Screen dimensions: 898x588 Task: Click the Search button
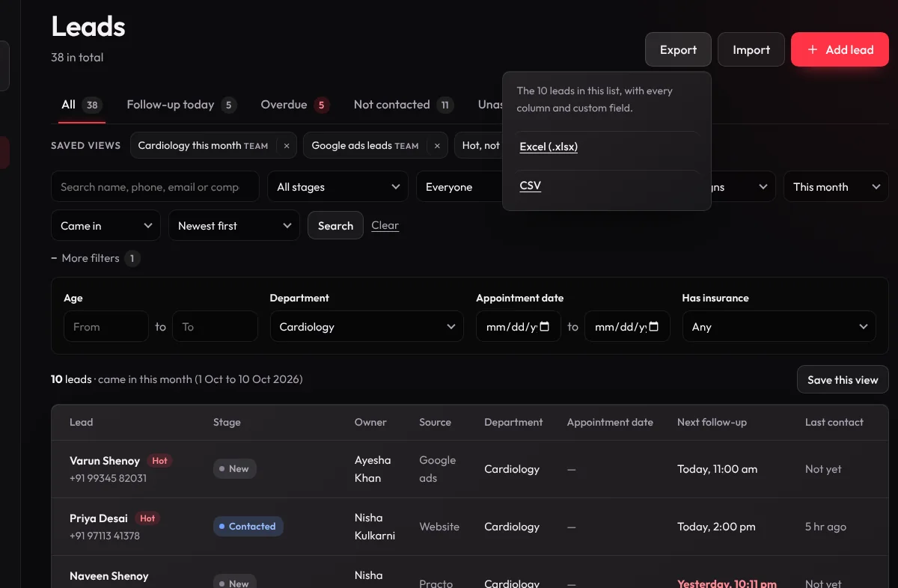point(335,226)
